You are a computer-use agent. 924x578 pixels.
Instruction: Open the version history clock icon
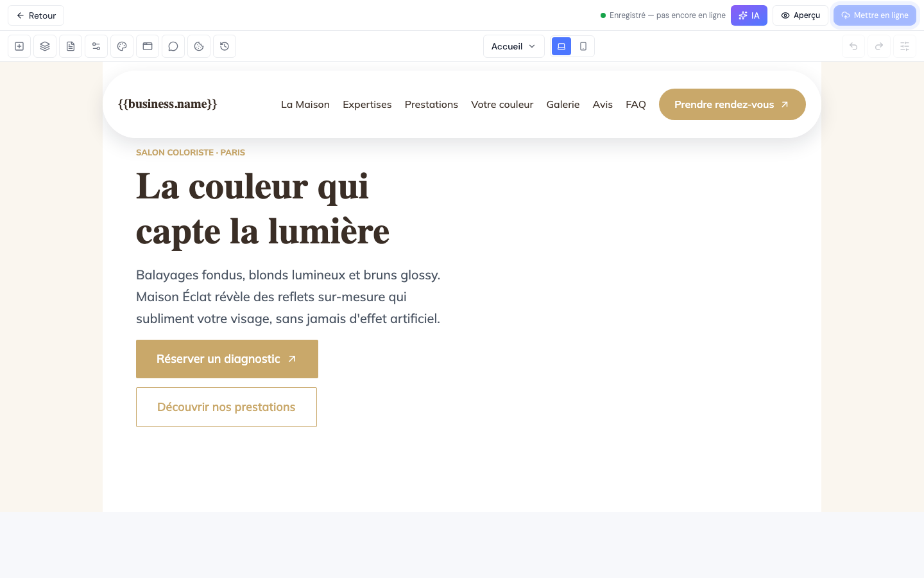point(225,46)
